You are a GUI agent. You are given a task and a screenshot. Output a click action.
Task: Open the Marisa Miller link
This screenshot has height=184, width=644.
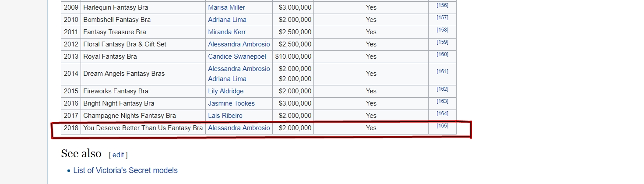click(226, 7)
